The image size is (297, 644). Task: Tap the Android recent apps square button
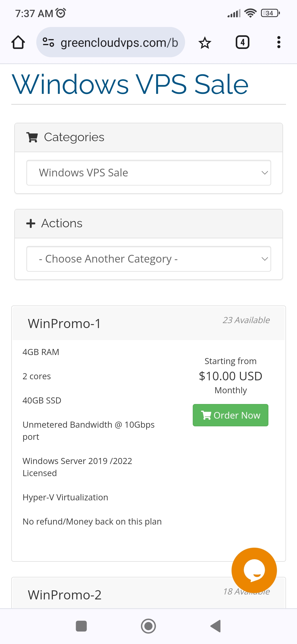81,626
